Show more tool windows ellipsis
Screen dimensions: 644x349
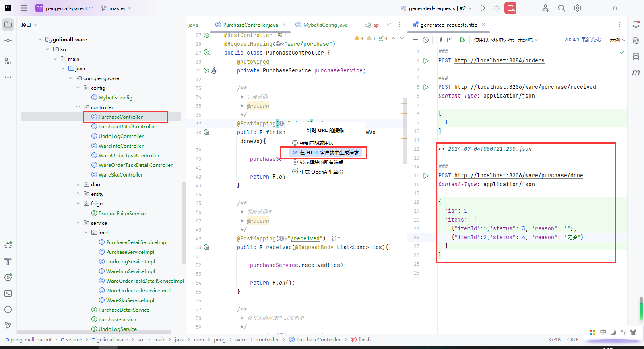click(x=8, y=77)
